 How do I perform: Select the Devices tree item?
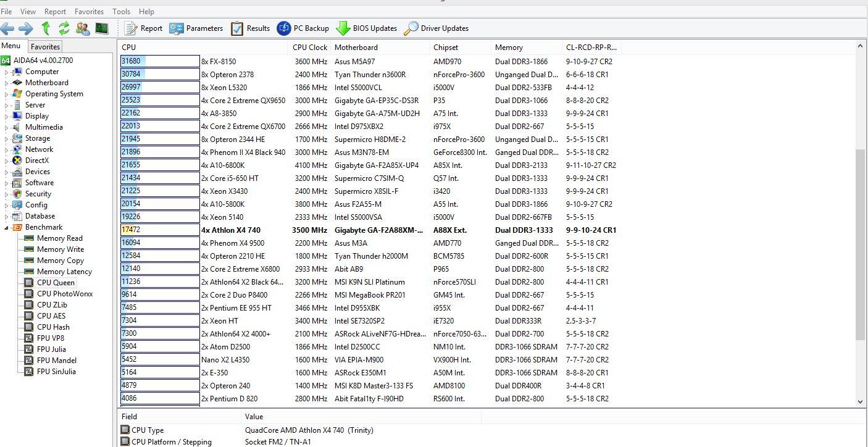(x=31, y=172)
